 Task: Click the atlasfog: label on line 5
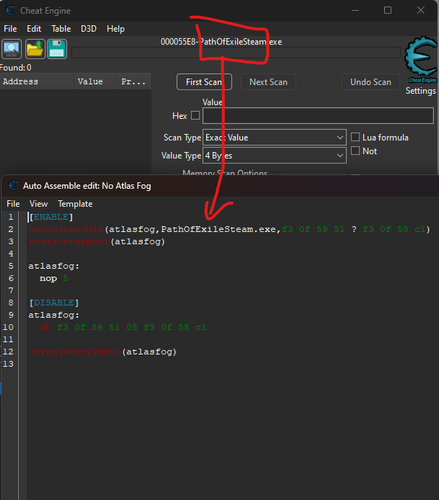coord(54,266)
